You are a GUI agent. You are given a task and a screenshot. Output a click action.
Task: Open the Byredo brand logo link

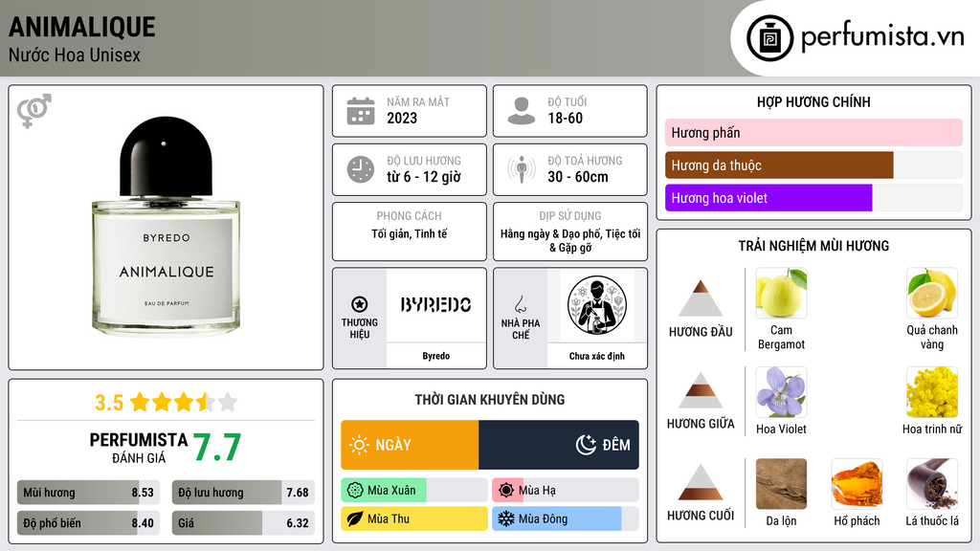point(435,305)
